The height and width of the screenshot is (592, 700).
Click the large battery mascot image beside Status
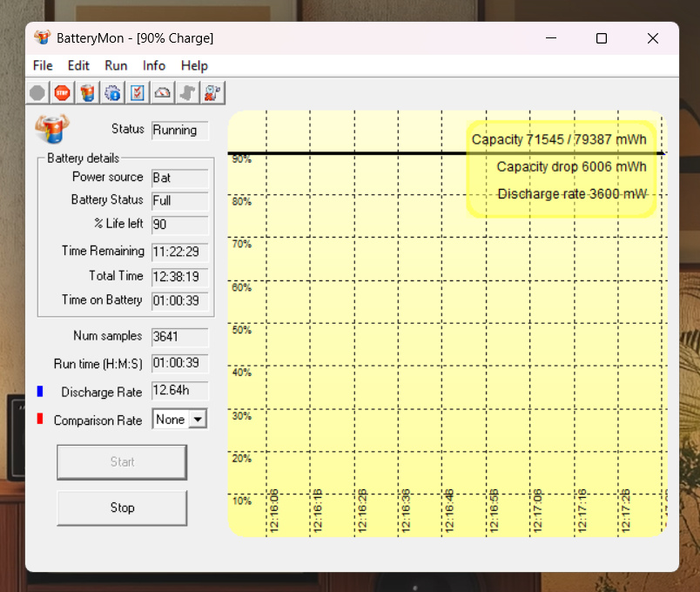point(52,129)
